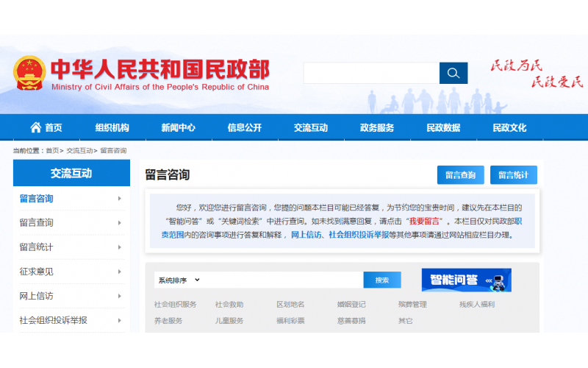Screen dimensions: 588x368
Task: Click the blue 留言查询 button
Action: pos(461,175)
